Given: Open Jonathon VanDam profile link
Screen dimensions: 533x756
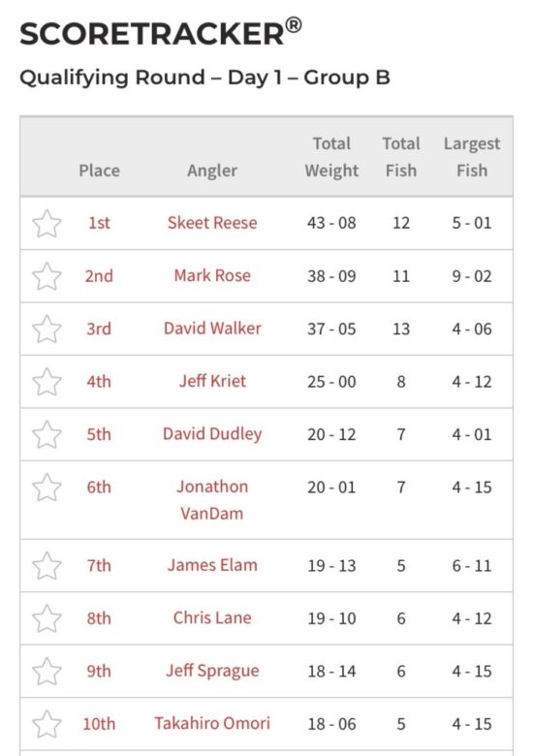Looking at the screenshot, I should point(212,500).
